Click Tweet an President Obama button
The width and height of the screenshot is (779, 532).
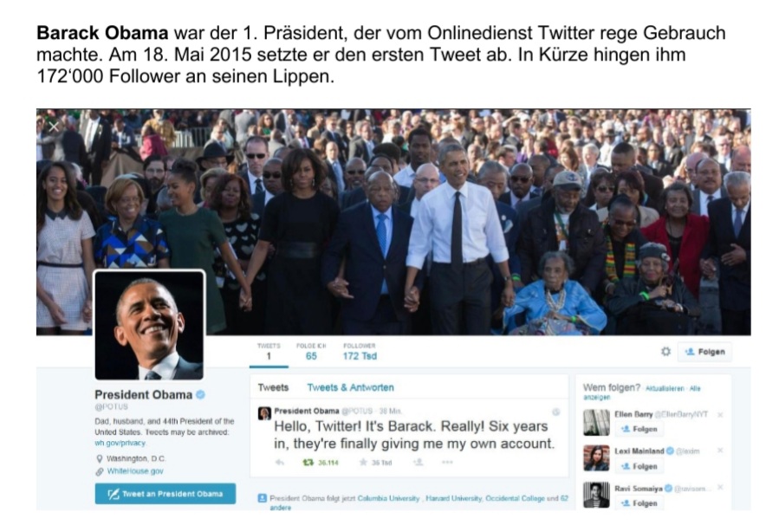pyautogui.click(x=166, y=494)
